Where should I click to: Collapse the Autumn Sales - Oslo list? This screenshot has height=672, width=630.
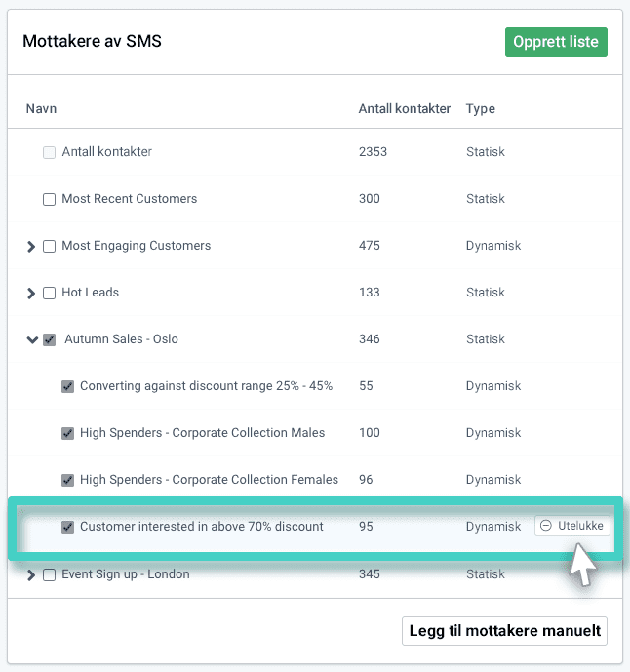[32, 340]
